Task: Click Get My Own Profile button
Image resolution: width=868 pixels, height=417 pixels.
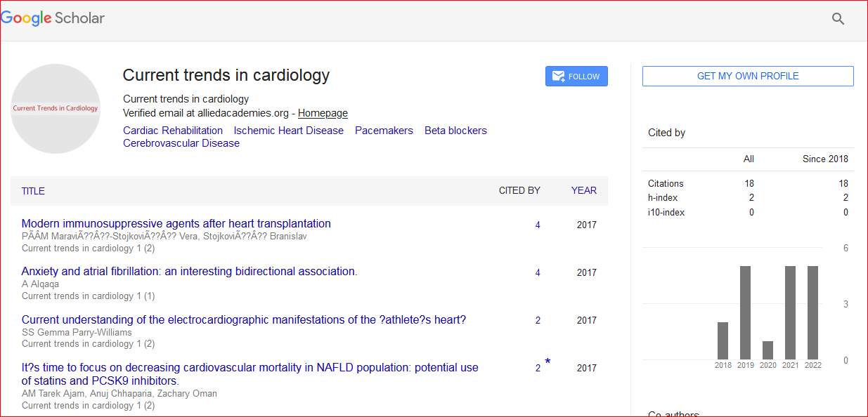Action: [x=748, y=76]
